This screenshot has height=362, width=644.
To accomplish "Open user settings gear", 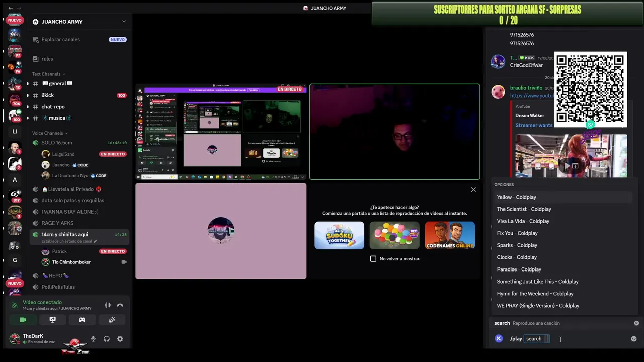I will coord(120,339).
